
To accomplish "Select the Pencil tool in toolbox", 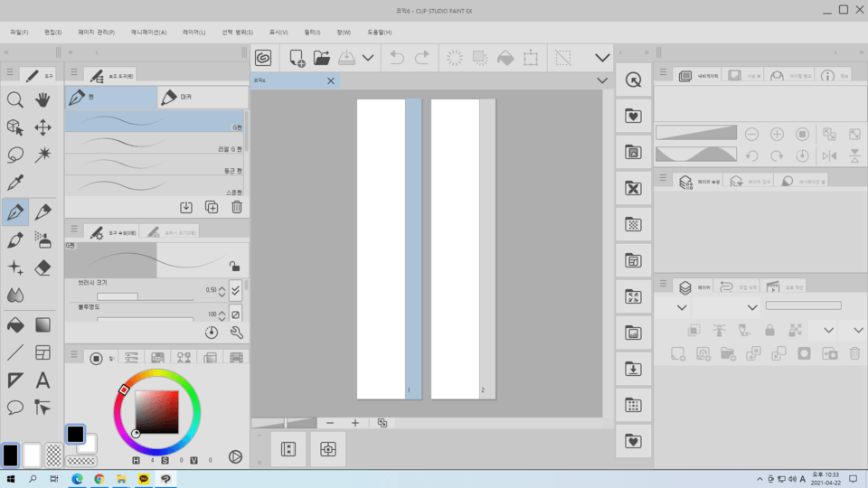I will point(42,211).
